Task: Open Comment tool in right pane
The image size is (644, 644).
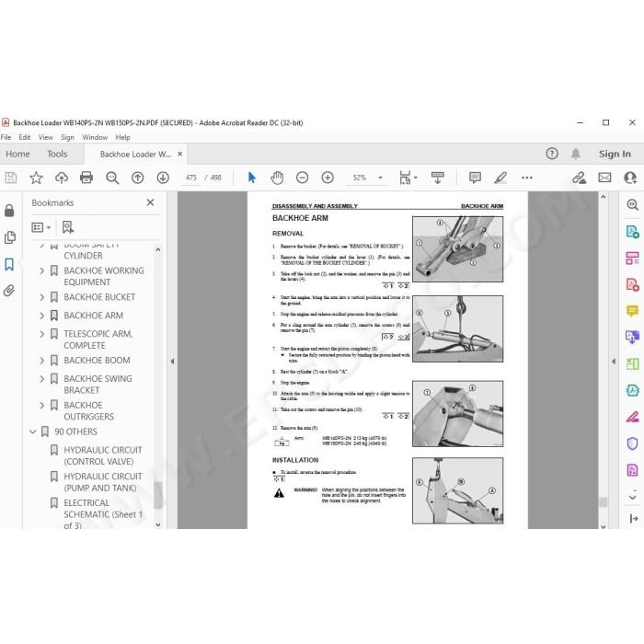Action: pyautogui.click(x=633, y=311)
